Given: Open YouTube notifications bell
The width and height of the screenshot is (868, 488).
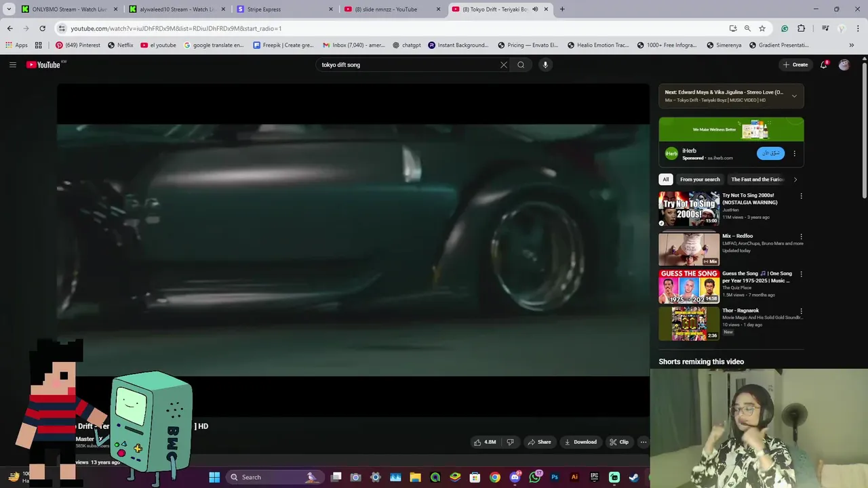Looking at the screenshot, I should [x=824, y=64].
